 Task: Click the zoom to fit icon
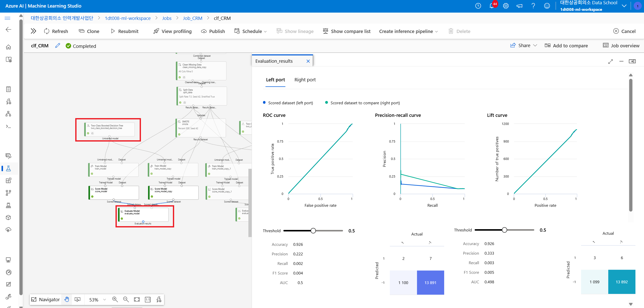(x=137, y=299)
